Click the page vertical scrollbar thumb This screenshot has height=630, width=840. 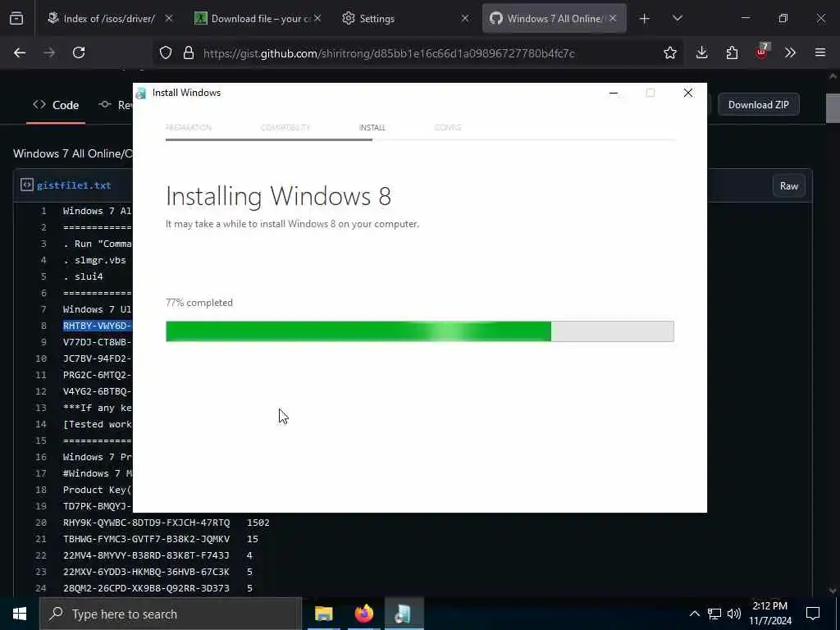833,107
